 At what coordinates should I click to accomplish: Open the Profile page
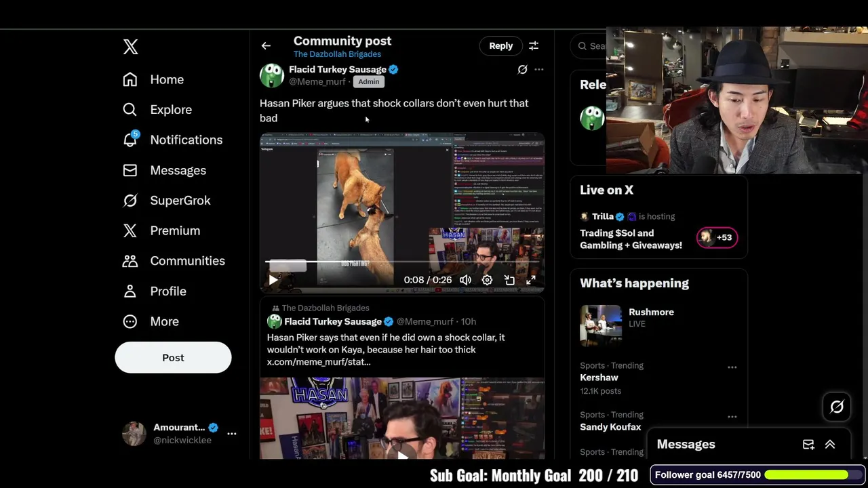click(154, 291)
